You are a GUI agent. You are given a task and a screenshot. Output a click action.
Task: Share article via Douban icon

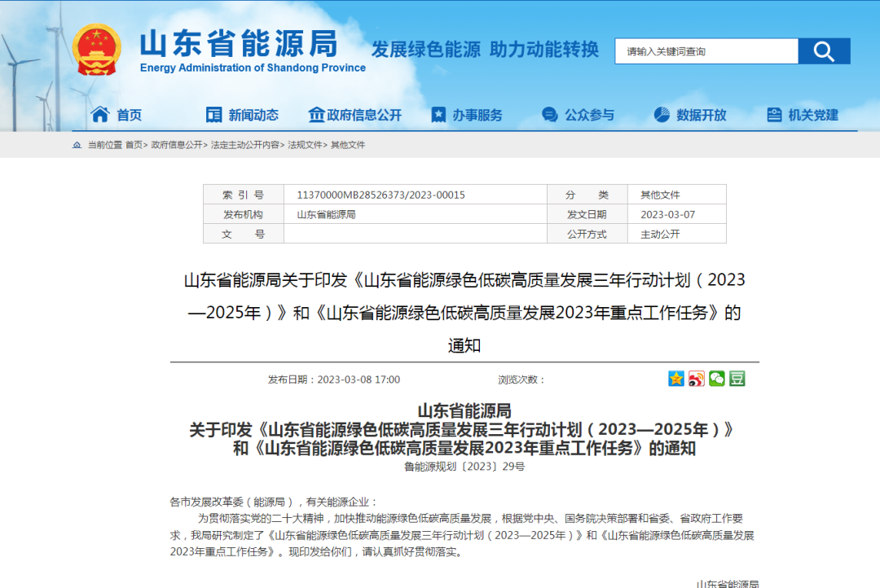pos(737,379)
